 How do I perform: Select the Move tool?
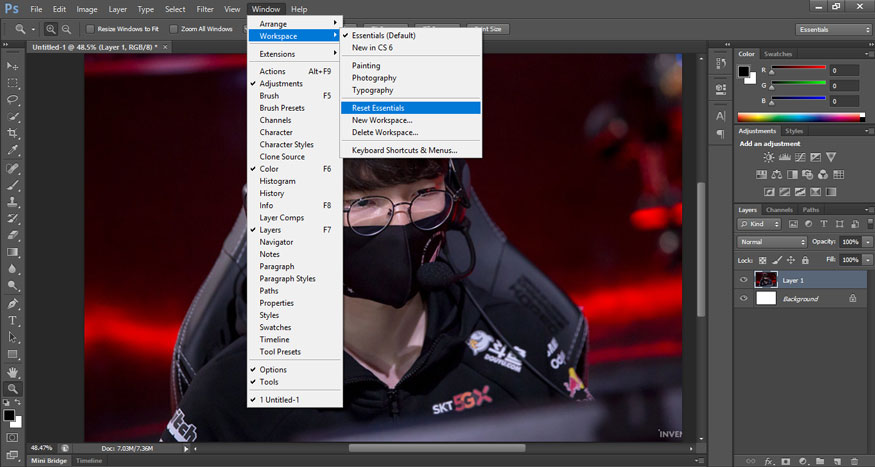(x=12, y=66)
